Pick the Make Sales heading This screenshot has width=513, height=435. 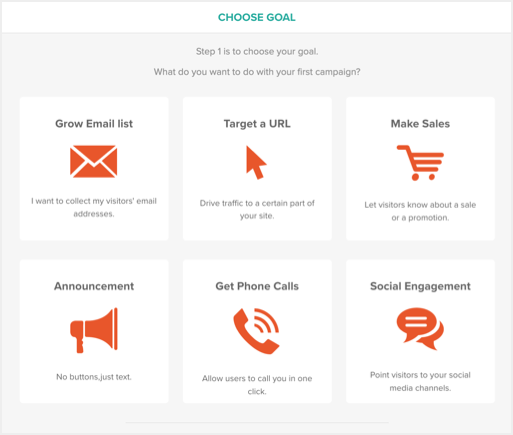420,124
